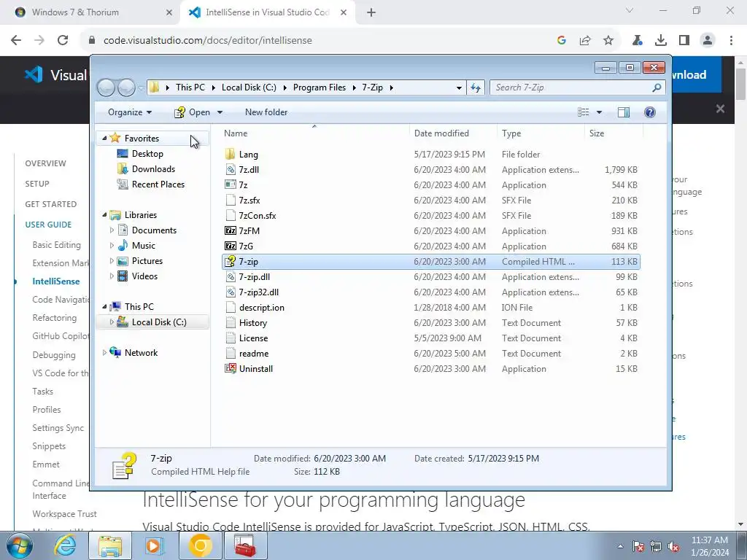747x560 pixels.
Task: Click the Search 7-Zip input field
Action: tap(572, 87)
